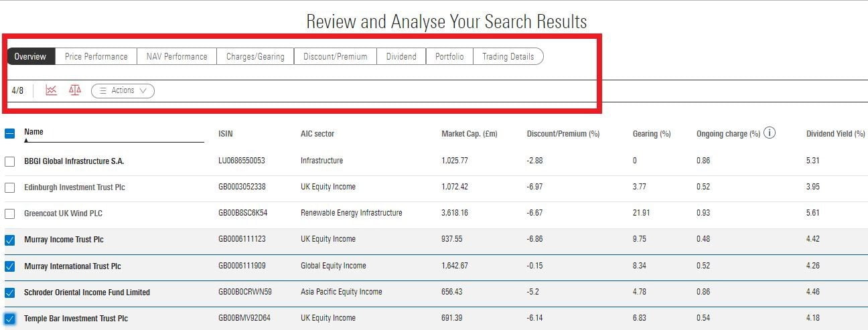The width and height of the screenshot is (868, 330).
Task: Check the Greencoat UK Wind checkbox
Action: (10, 214)
